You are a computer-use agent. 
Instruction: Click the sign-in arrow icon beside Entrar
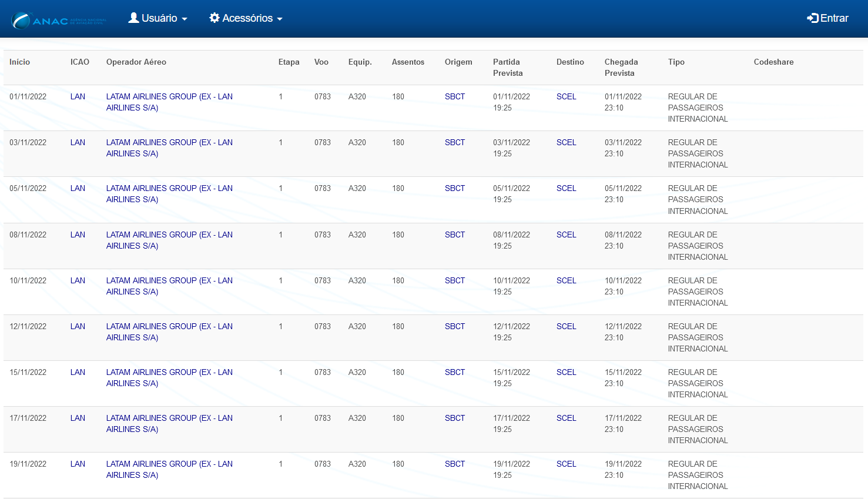tap(813, 18)
